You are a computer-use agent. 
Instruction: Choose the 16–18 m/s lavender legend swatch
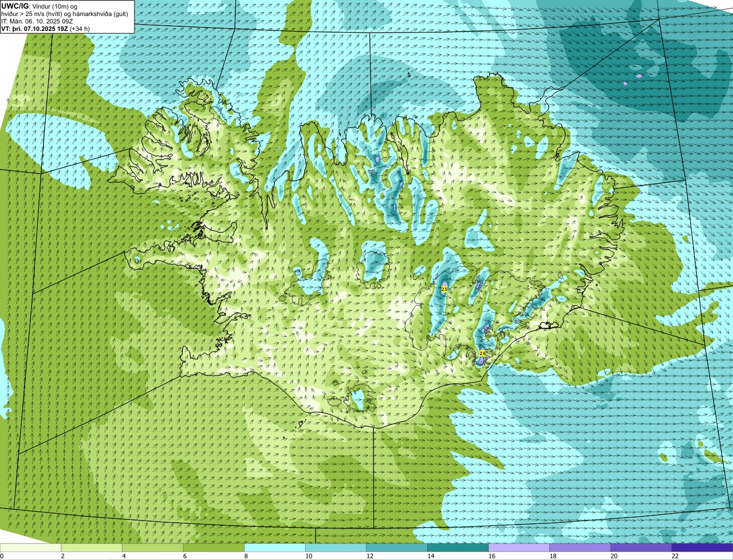(519, 547)
